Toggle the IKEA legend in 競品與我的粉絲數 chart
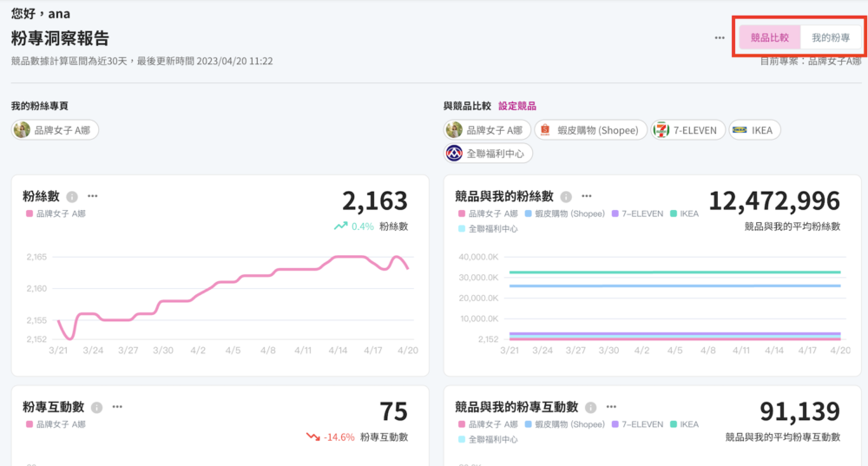Screen dimensions: 868x466 coord(683,213)
